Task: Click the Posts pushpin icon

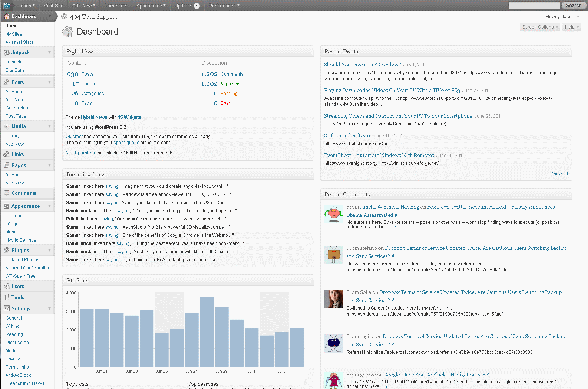Action: [x=7, y=82]
